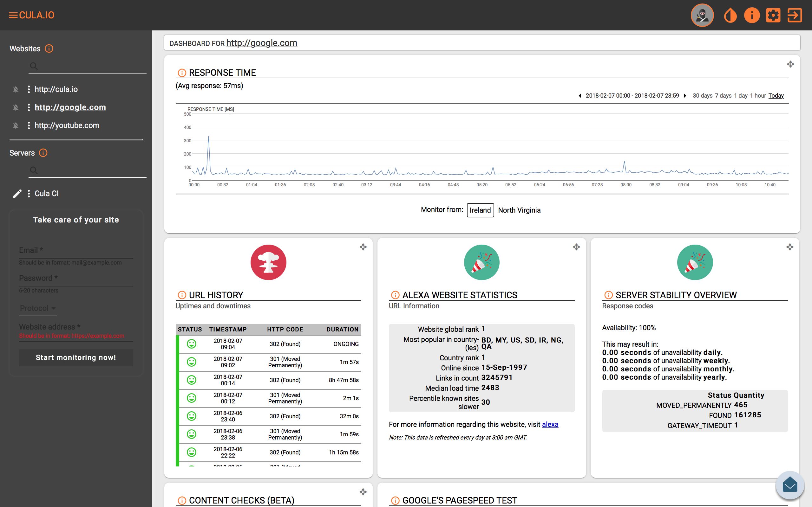Toggle notification bell for http://cula.io

click(x=16, y=89)
